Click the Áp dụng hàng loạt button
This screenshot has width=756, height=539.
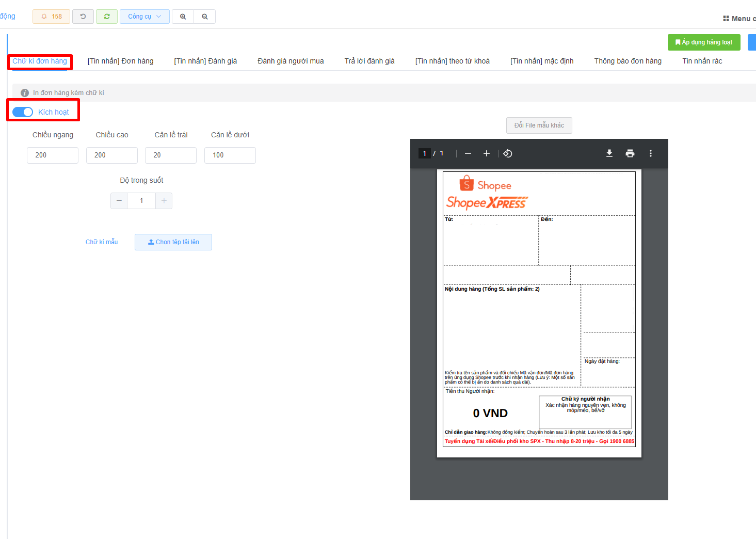coord(704,42)
